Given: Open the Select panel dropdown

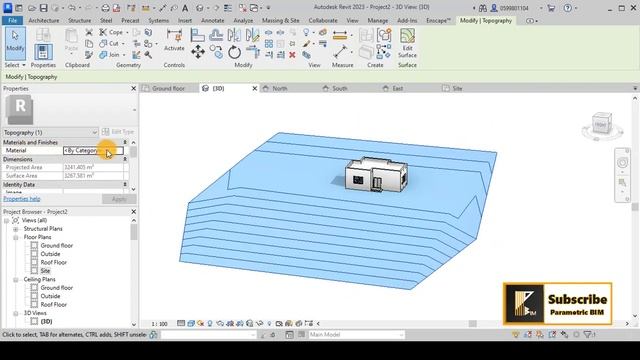Looking at the screenshot, I should point(15,65).
